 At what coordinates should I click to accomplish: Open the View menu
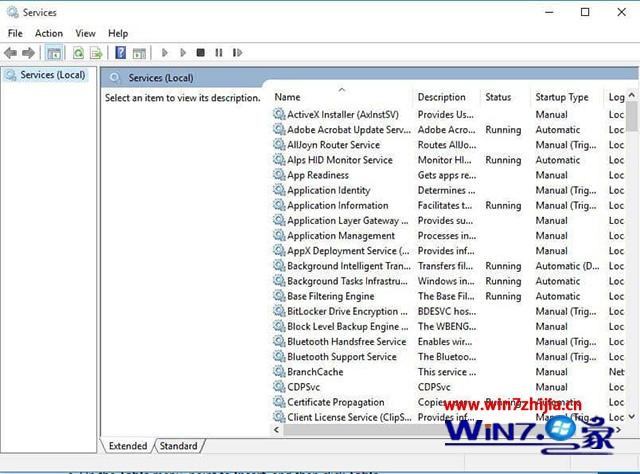85,33
